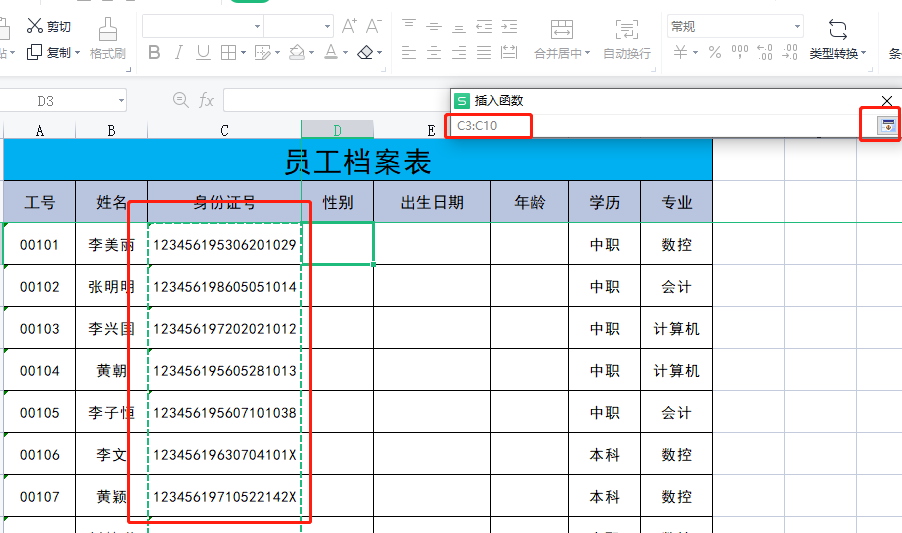
Task: Center text horizontally
Action: pyautogui.click(x=434, y=52)
